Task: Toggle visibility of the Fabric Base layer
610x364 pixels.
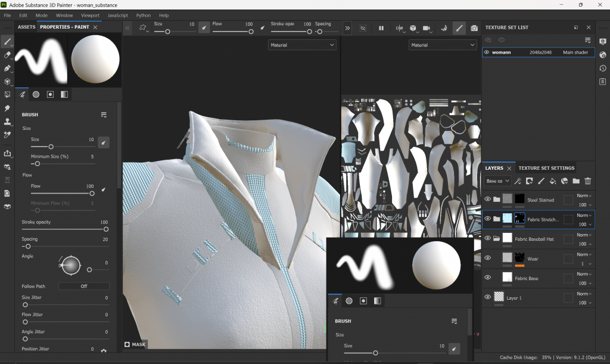Action: point(487,278)
